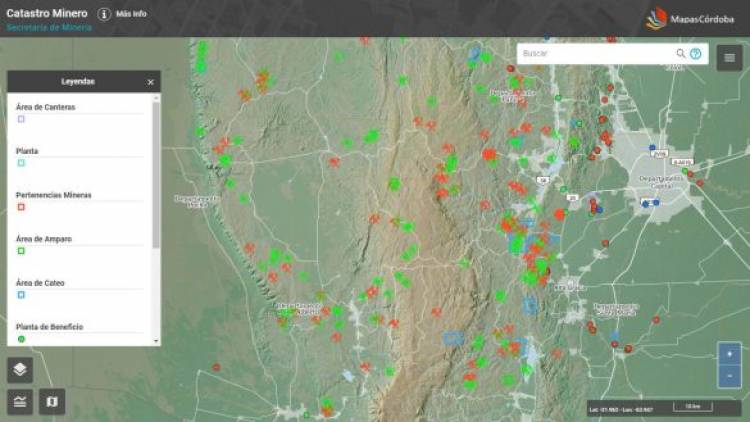Open the hamburger menu button
The image size is (750, 422).
point(729,58)
